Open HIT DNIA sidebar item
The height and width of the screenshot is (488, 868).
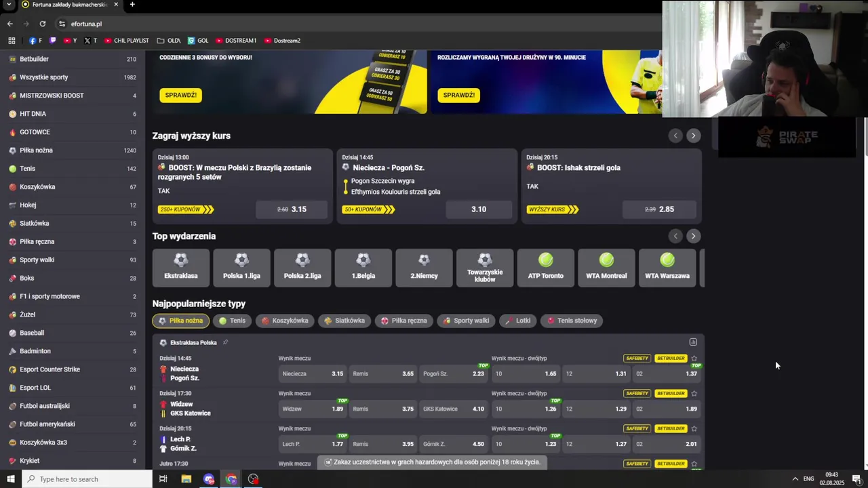[73, 114]
